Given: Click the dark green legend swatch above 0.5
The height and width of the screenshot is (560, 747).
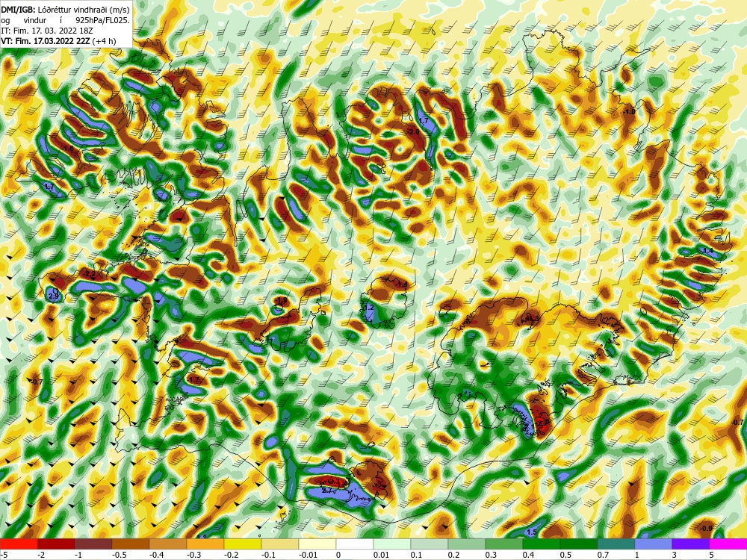Looking at the screenshot, I should pos(579,544).
